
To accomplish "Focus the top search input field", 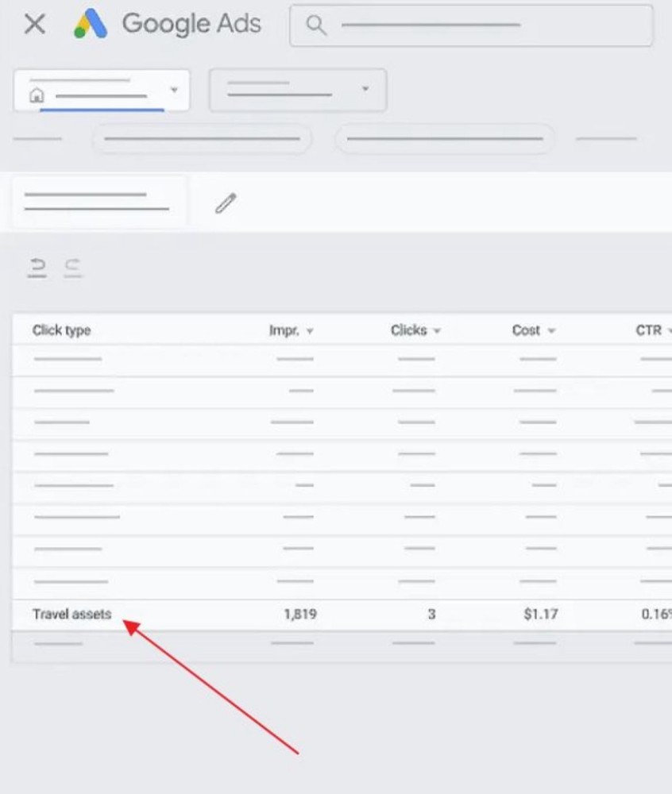I will (471, 25).
